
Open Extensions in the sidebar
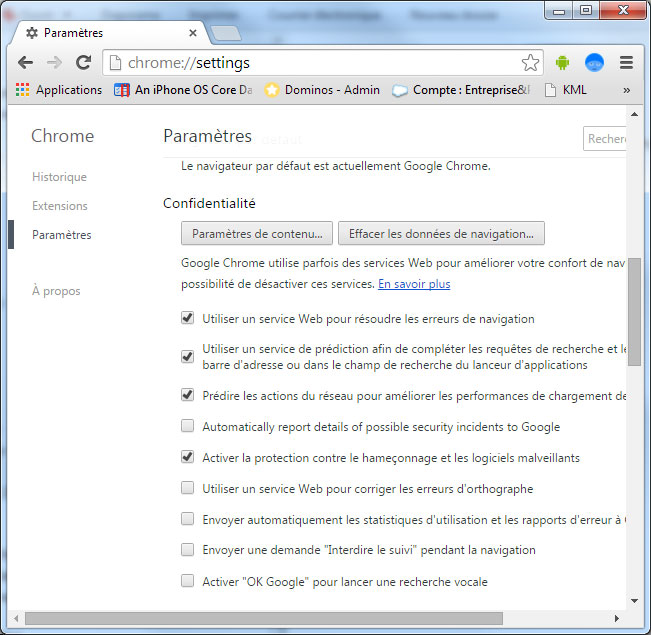point(60,206)
